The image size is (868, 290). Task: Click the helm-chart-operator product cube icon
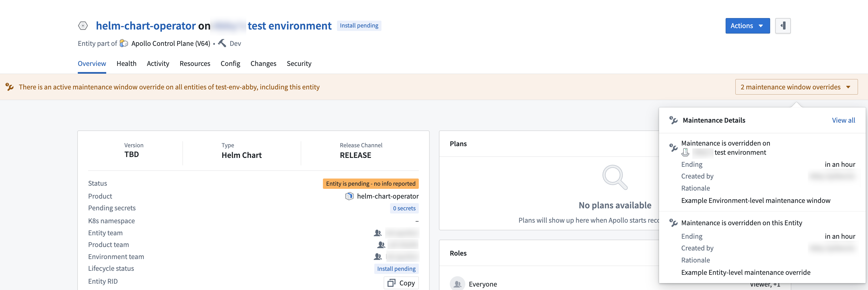coord(349,196)
